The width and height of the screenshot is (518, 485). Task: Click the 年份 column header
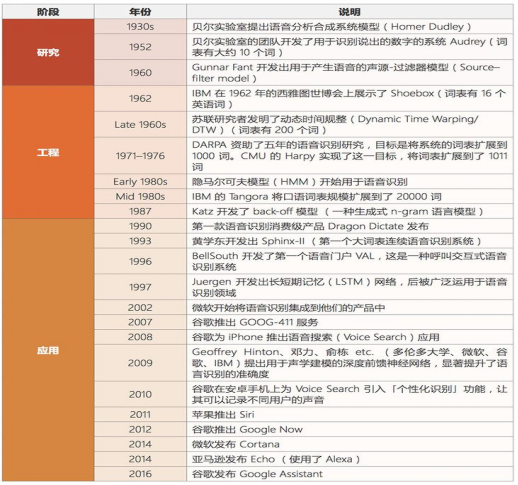(140, 12)
